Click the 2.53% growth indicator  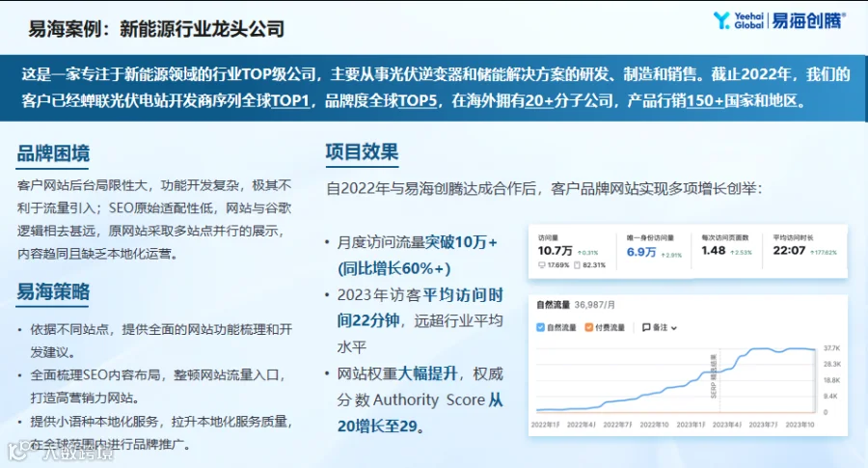click(x=741, y=253)
